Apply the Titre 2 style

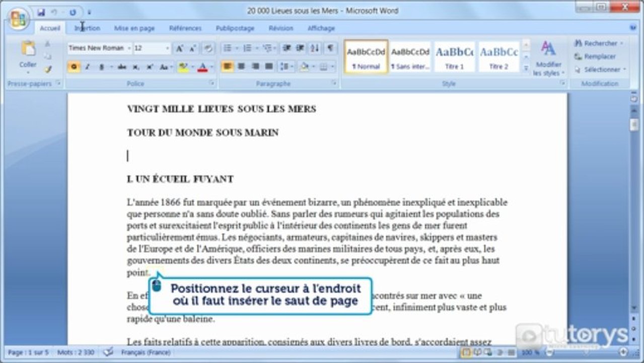[498, 57]
